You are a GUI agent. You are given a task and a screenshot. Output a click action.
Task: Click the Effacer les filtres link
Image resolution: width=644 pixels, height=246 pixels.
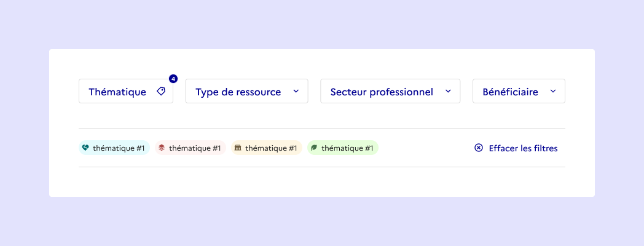click(523, 148)
